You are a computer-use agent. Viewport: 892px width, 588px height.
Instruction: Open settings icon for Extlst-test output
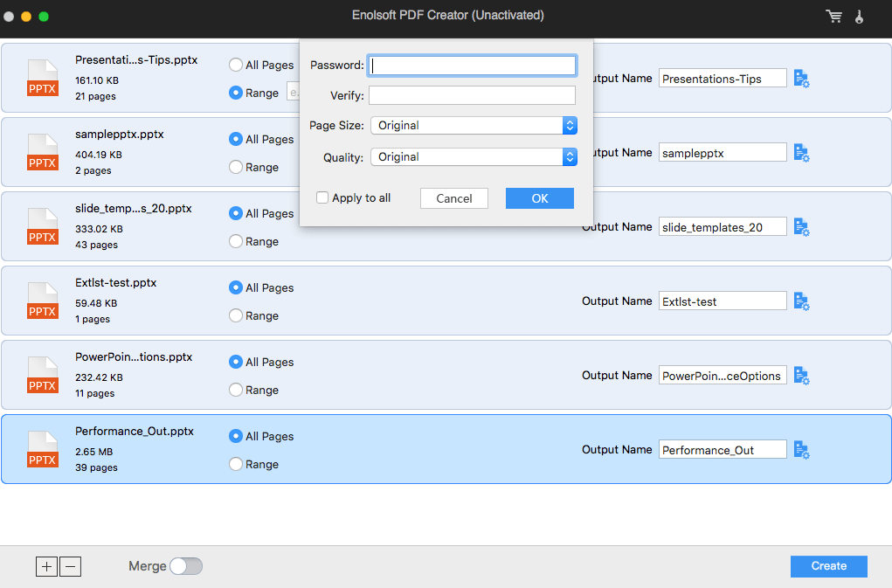pos(801,301)
